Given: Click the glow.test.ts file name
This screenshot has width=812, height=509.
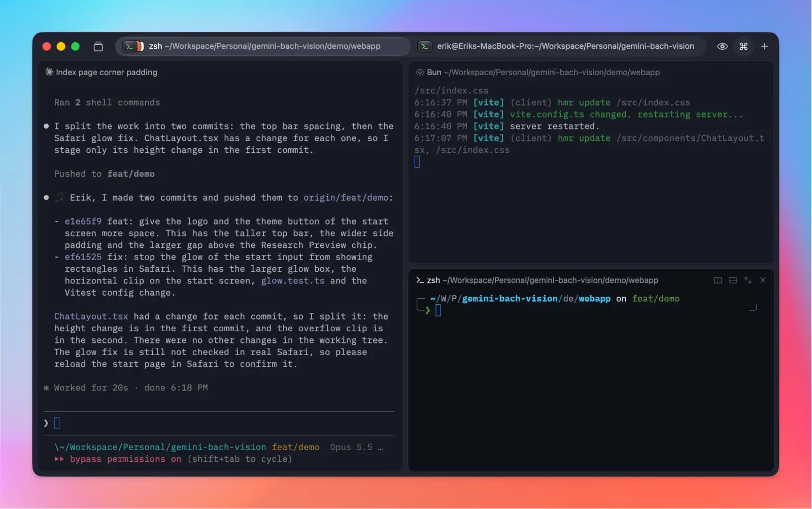Looking at the screenshot, I should [293, 281].
